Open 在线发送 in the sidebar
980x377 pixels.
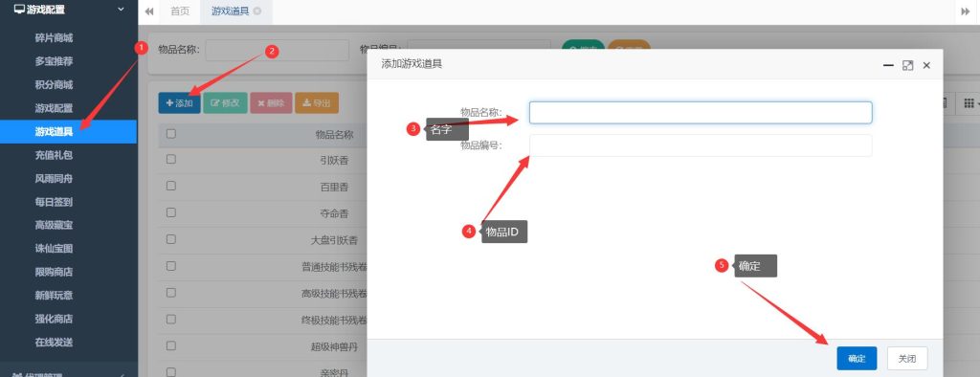tap(54, 342)
